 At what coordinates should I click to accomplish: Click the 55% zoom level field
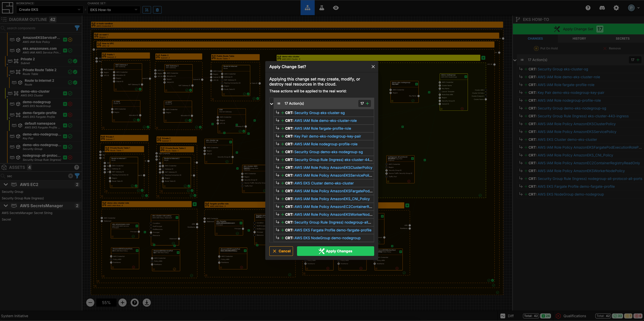pyautogui.click(x=106, y=303)
